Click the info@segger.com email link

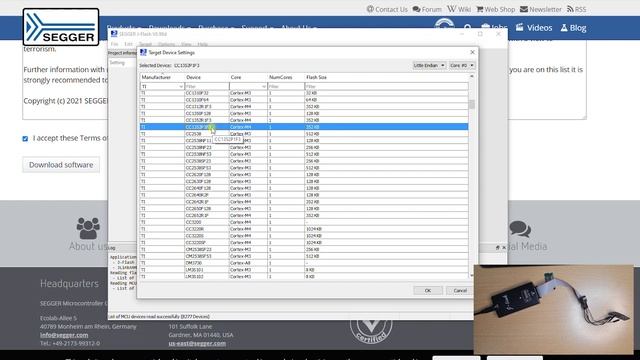pyautogui.click(x=64, y=335)
